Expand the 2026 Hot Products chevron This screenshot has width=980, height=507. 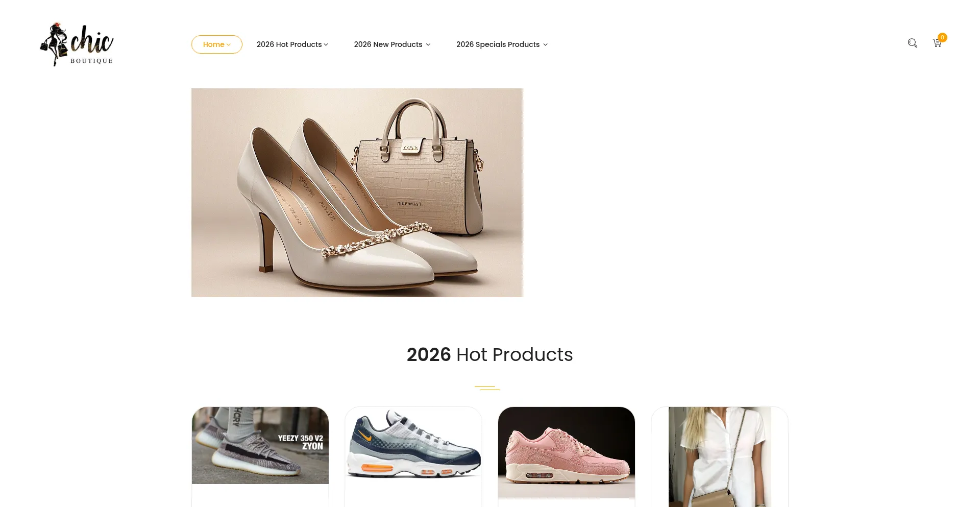326,45
